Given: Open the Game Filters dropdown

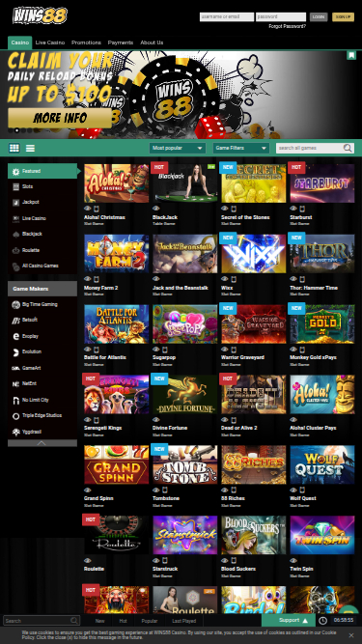Looking at the screenshot, I should tap(241, 148).
